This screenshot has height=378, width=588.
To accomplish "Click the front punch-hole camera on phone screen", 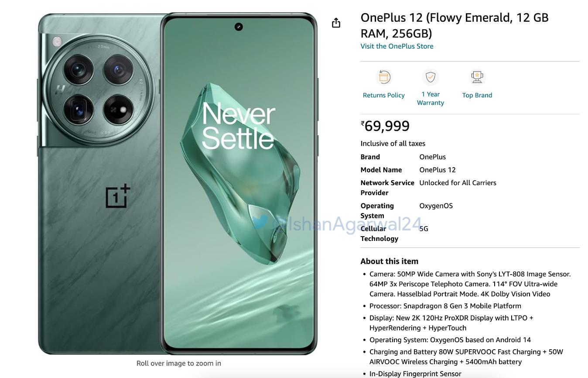I will [x=239, y=27].
